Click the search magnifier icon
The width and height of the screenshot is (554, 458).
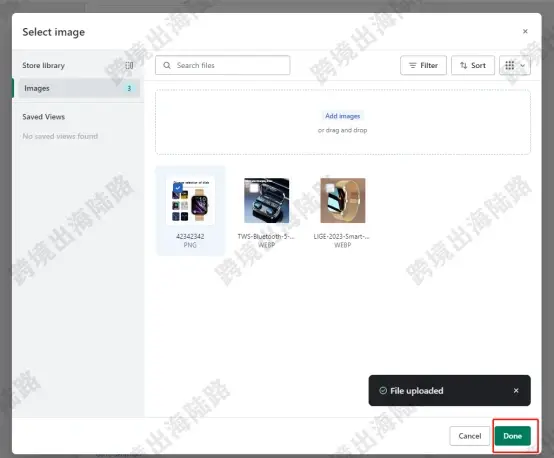pyautogui.click(x=167, y=65)
